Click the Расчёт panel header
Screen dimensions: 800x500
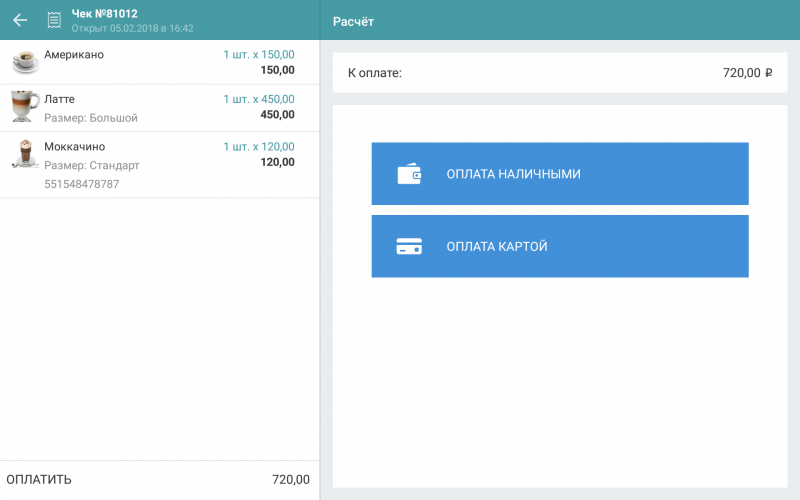pos(353,21)
